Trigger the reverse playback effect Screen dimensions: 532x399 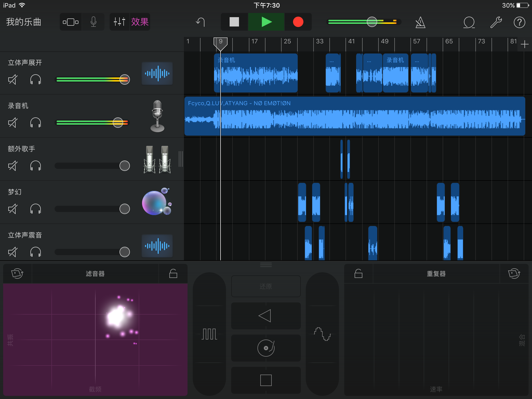tap(266, 316)
